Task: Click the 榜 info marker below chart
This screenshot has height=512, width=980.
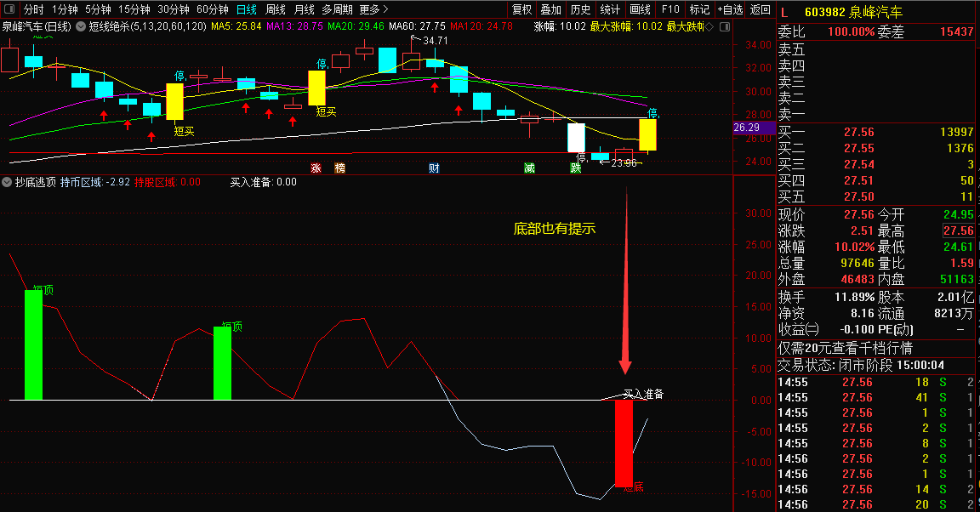Action: coord(339,168)
